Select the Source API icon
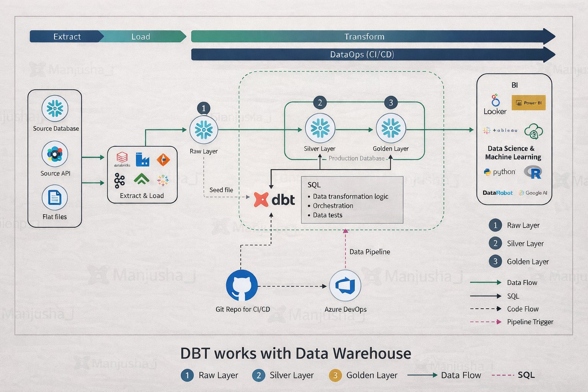588x392 pixels. [x=55, y=154]
